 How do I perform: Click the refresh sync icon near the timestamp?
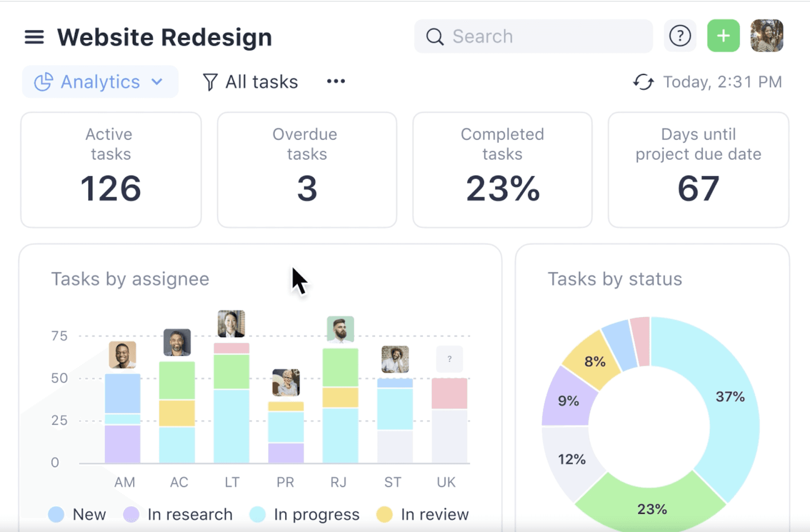[x=643, y=82]
